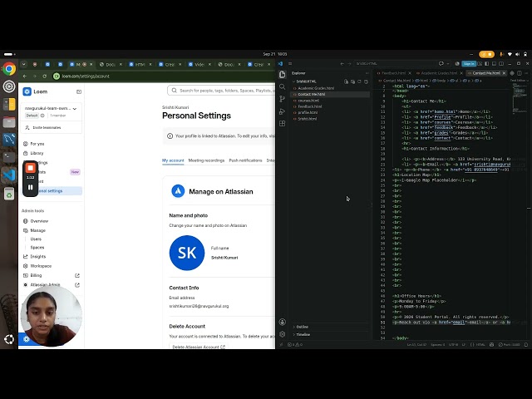Open Feedback.html in Explorer
This screenshot has height=399, width=532.
point(310,106)
